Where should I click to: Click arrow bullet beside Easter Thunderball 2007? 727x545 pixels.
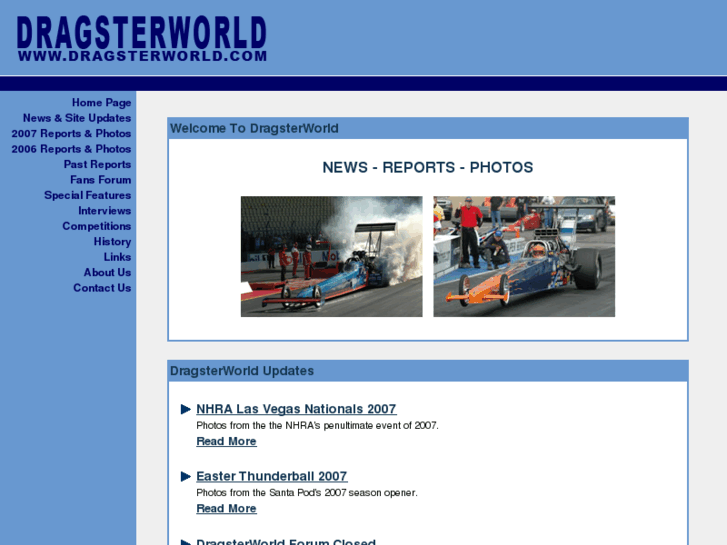[186, 476]
